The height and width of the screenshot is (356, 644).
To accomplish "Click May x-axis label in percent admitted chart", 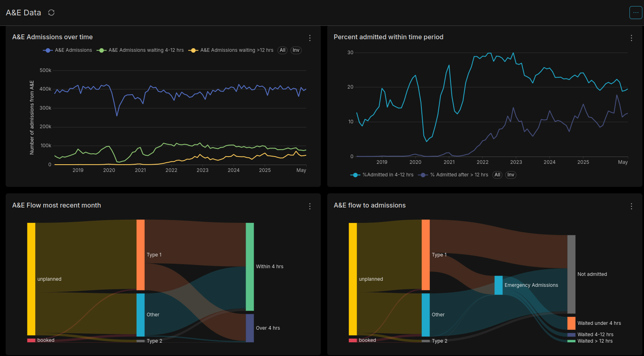I will (x=623, y=162).
